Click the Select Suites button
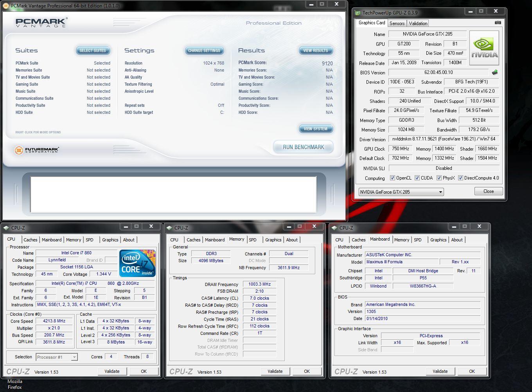 (x=93, y=50)
